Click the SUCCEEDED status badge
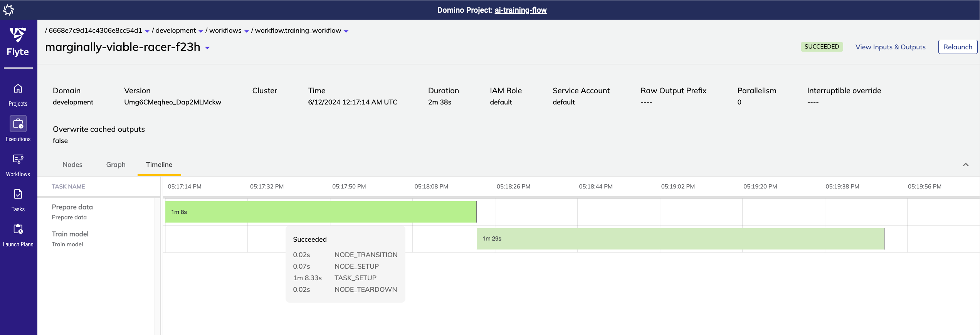Image resolution: width=980 pixels, height=335 pixels. (x=822, y=47)
